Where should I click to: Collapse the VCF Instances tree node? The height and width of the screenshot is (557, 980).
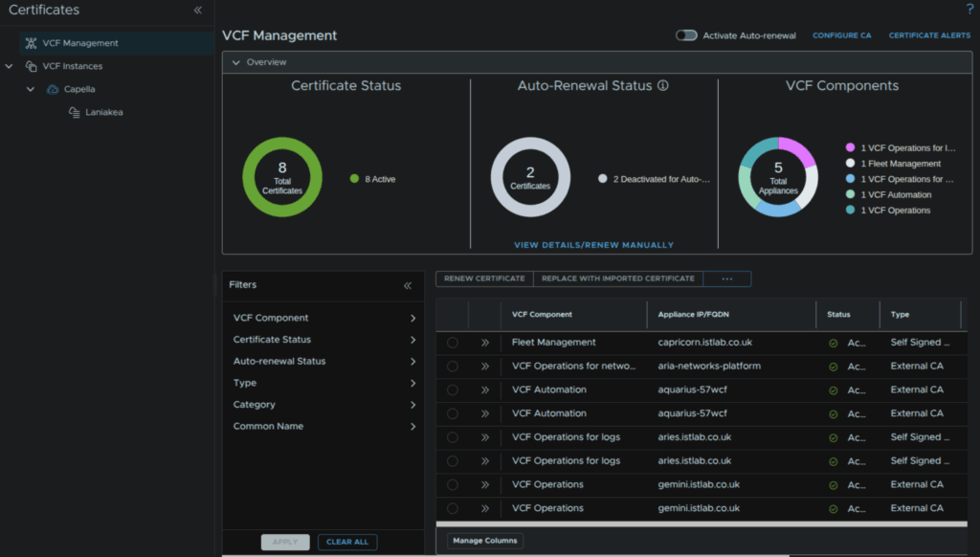click(x=10, y=67)
